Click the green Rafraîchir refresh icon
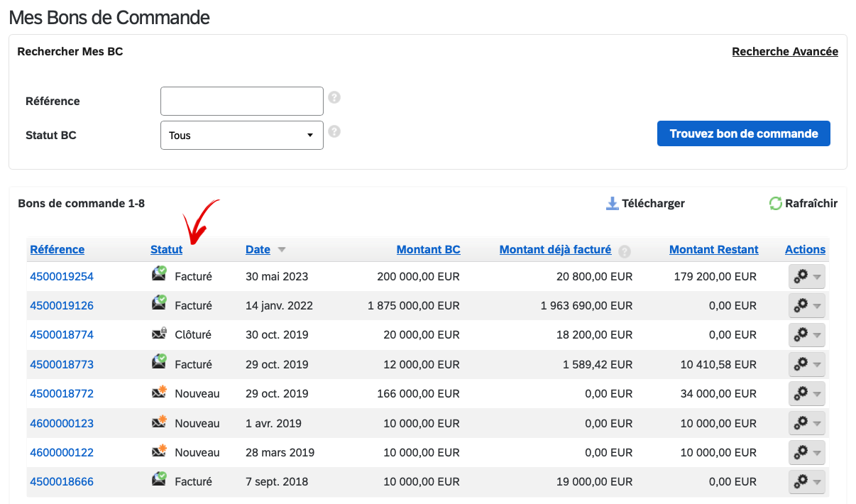Viewport: 856px width, 504px height. click(776, 204)
